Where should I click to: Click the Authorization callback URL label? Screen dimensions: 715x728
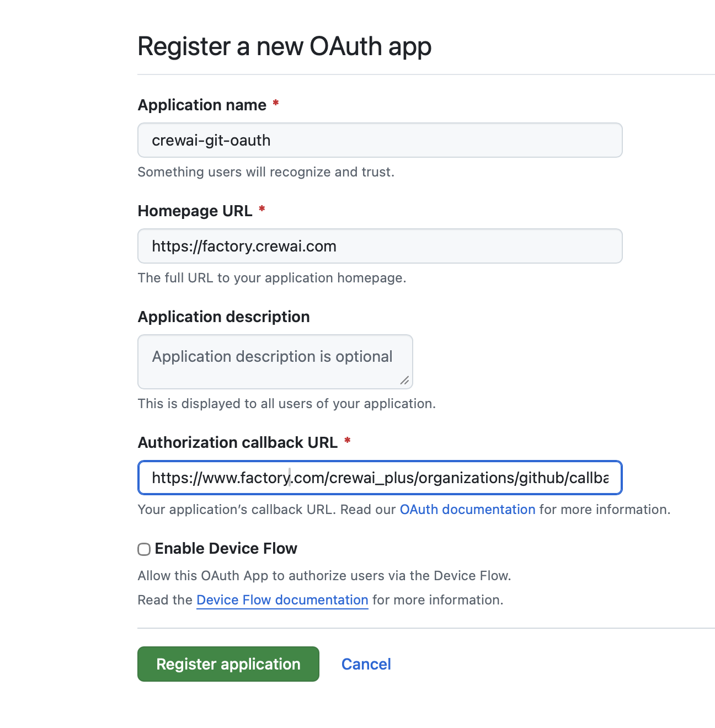[238, 442]
